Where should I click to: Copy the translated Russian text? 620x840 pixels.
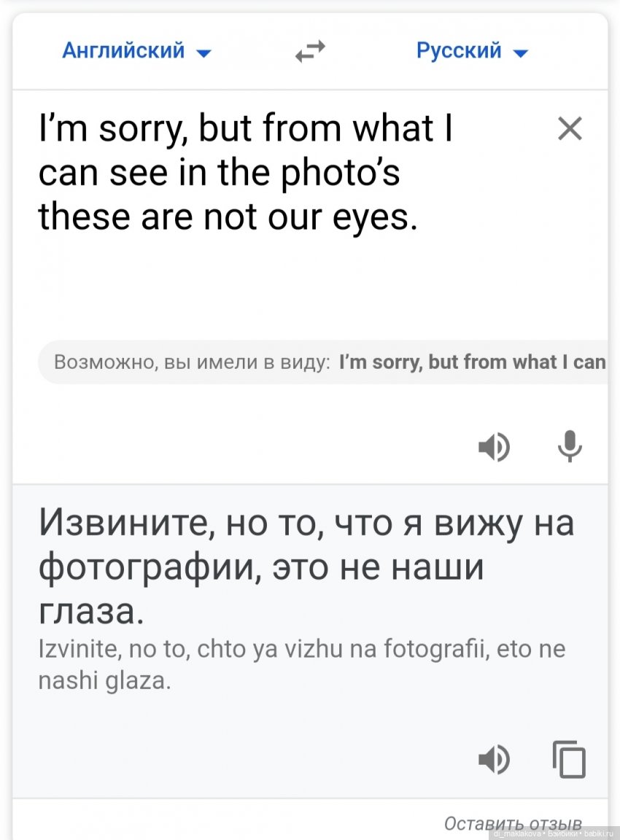[x=570, y=759]
